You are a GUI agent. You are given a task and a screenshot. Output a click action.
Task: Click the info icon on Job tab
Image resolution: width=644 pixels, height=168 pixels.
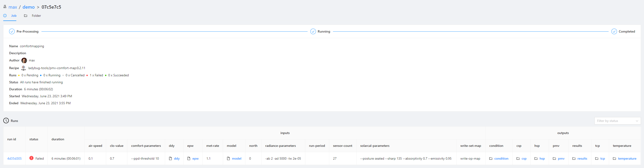(5, 16)
